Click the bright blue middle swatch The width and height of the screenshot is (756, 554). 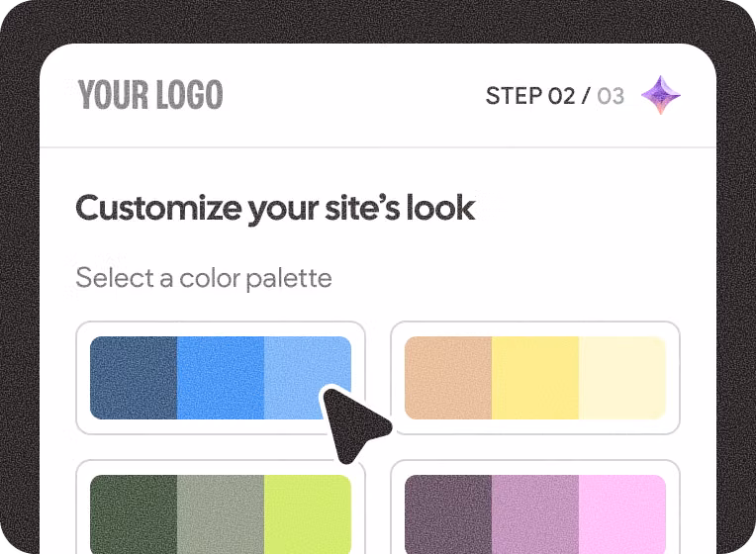[221, 377]
